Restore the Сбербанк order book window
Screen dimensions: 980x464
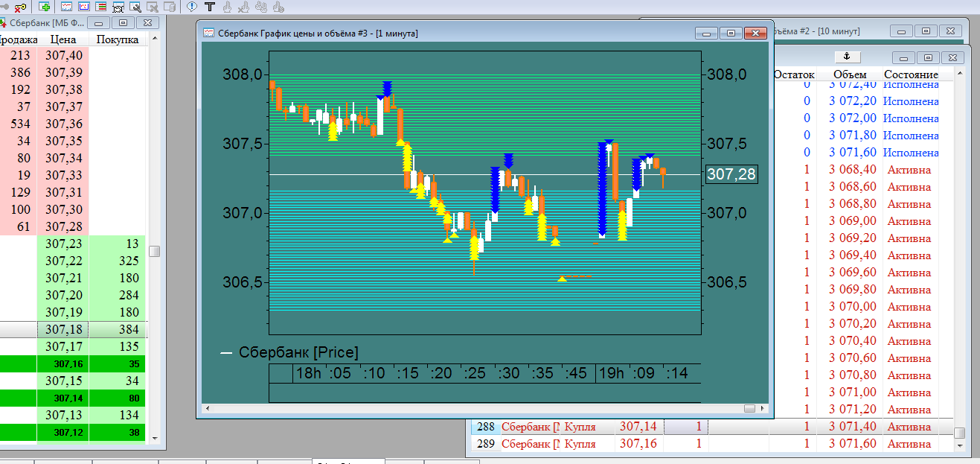pyautogui.click(x=124, y=23)
